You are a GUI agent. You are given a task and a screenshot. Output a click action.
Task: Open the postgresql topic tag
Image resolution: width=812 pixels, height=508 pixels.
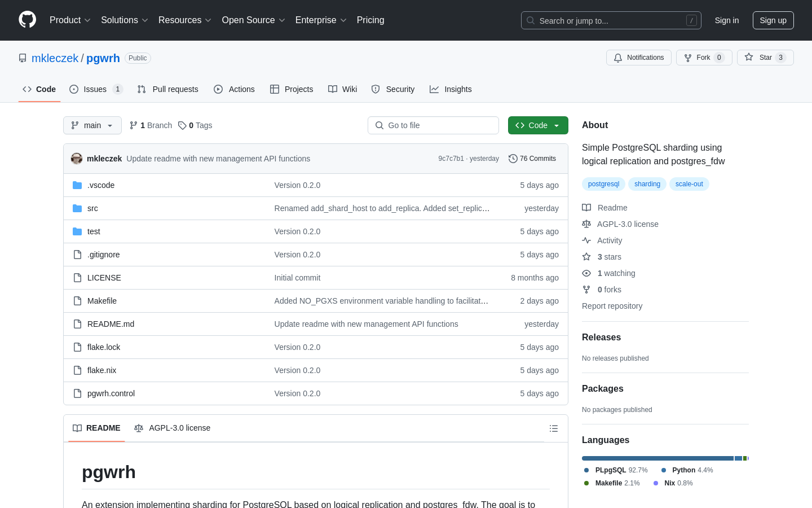pos(603,184)
